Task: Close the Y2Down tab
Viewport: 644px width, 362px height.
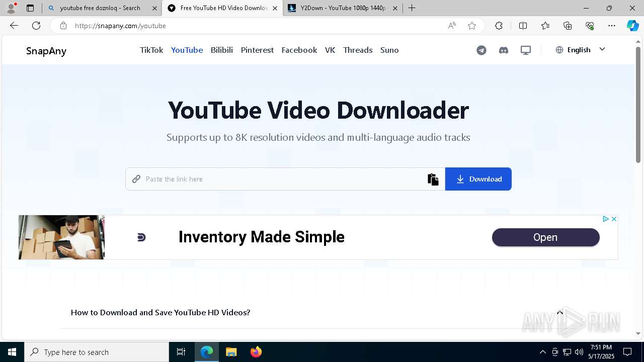Action: tap(395, 8)
